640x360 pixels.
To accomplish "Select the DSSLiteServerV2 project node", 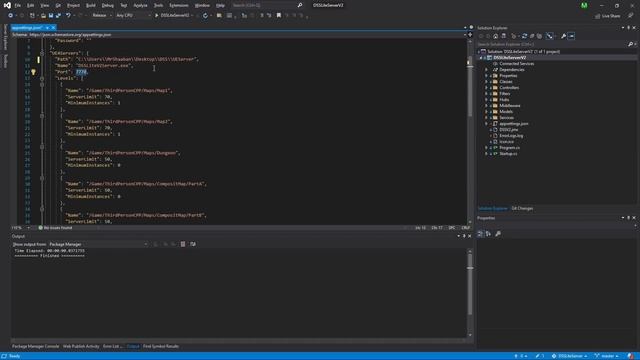I will tap(509, 58).
